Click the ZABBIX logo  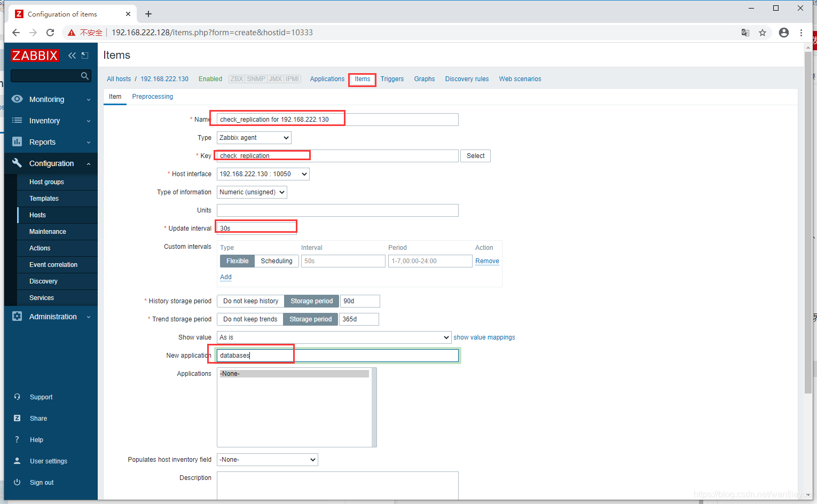tap(35, 56)
